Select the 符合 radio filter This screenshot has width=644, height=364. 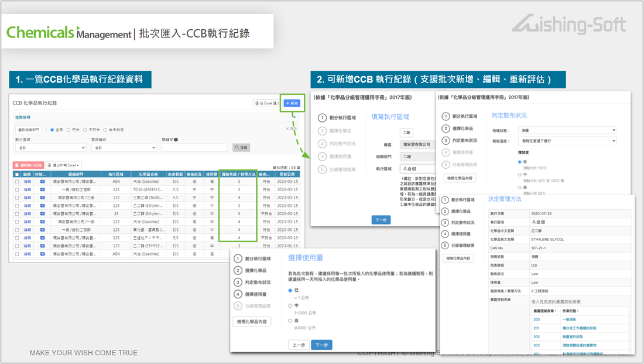(x=68, y=130)
